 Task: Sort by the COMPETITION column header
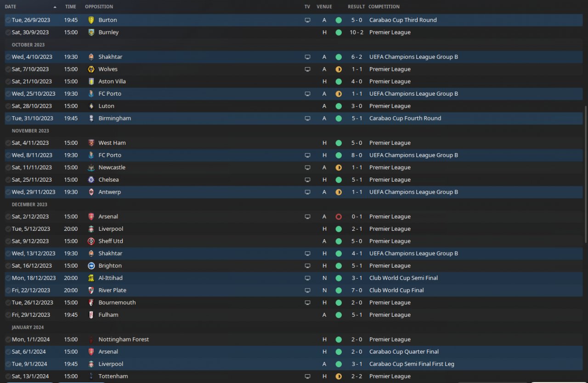(384, 7)
